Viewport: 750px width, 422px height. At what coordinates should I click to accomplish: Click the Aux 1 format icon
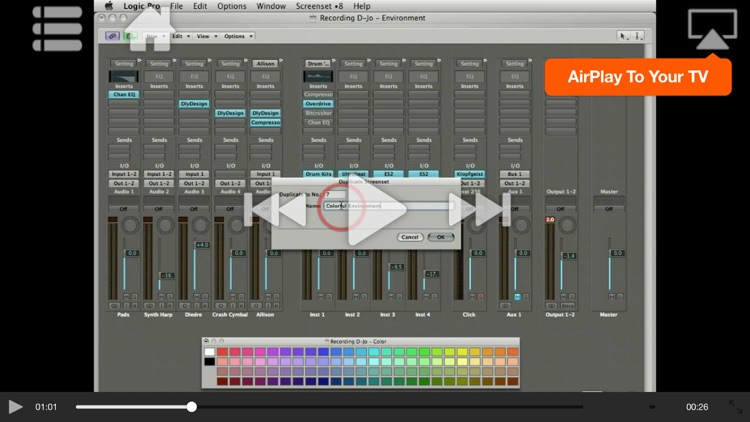tap(505, 305)
